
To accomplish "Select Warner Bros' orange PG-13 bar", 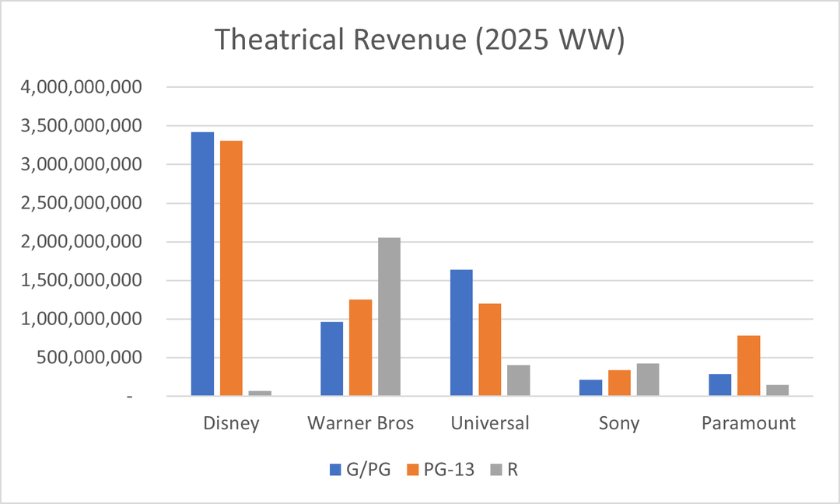I will click(x=360, y=348).
